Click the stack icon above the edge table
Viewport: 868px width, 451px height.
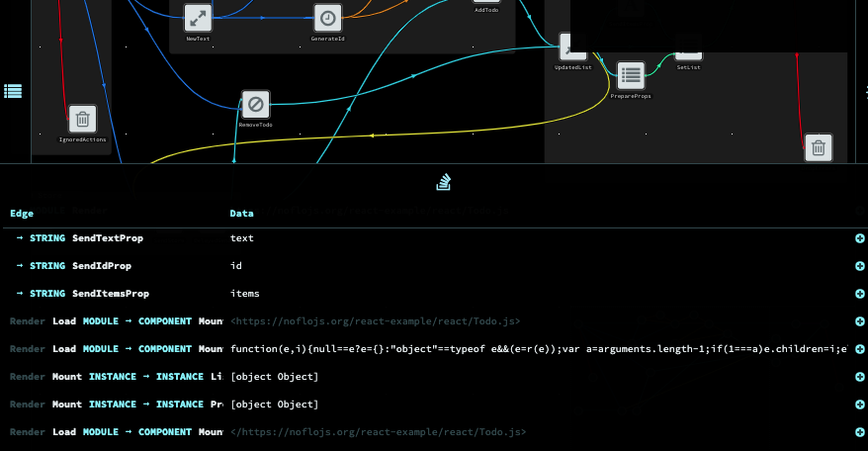click(x=444, y=182)
